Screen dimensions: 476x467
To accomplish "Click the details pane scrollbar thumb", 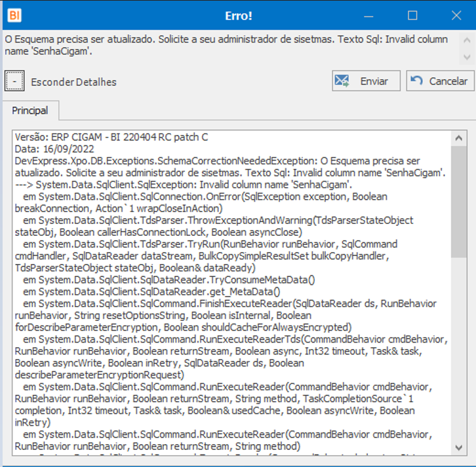I will (459, 202).
